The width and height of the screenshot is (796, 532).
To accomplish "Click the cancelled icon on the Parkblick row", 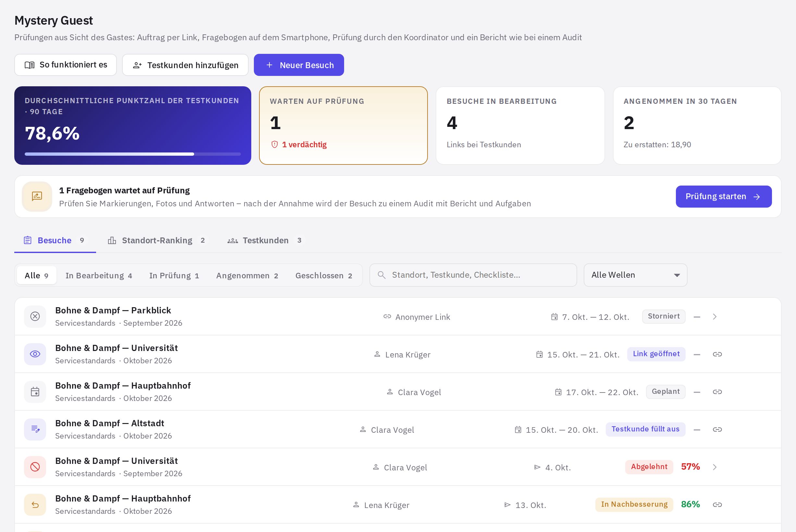I will [x=35, y=317].
